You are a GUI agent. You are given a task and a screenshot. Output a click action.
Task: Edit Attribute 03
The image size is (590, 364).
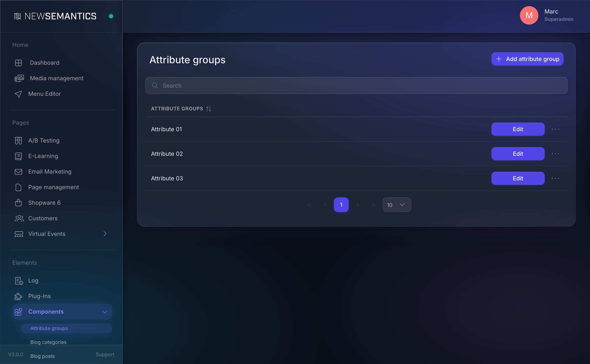pos(518,178)
